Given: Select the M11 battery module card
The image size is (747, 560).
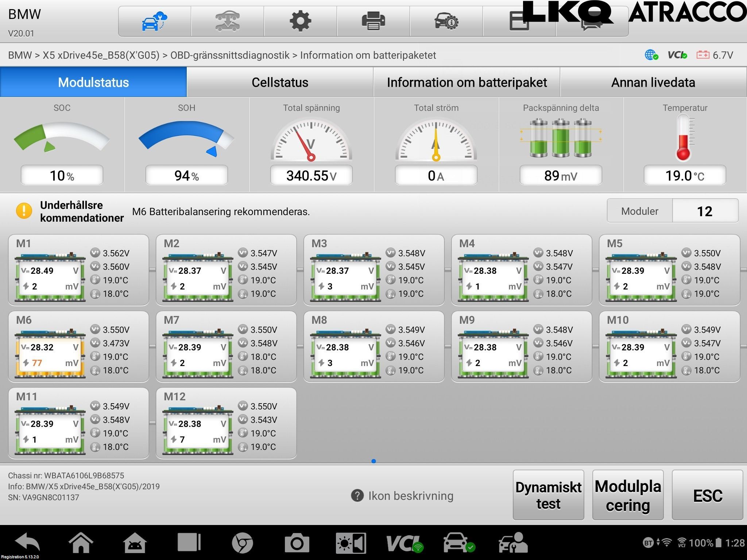Looking at the screenshot, I should tap(78, 423).
